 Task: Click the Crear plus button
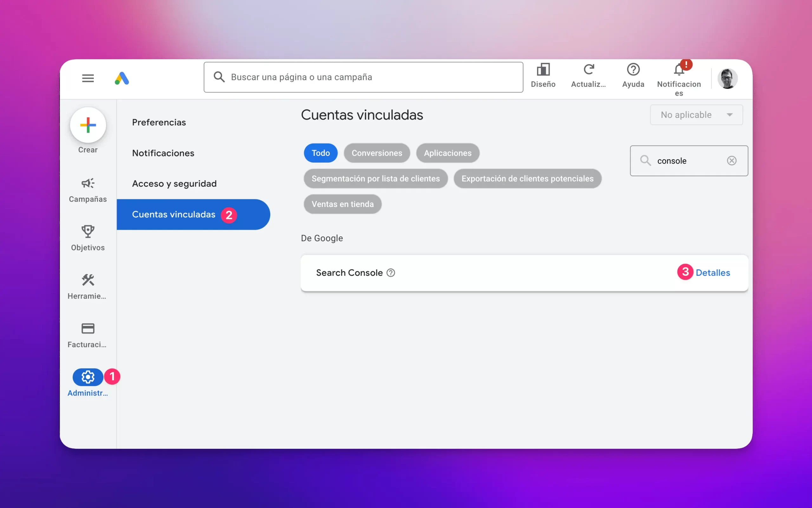88,125
